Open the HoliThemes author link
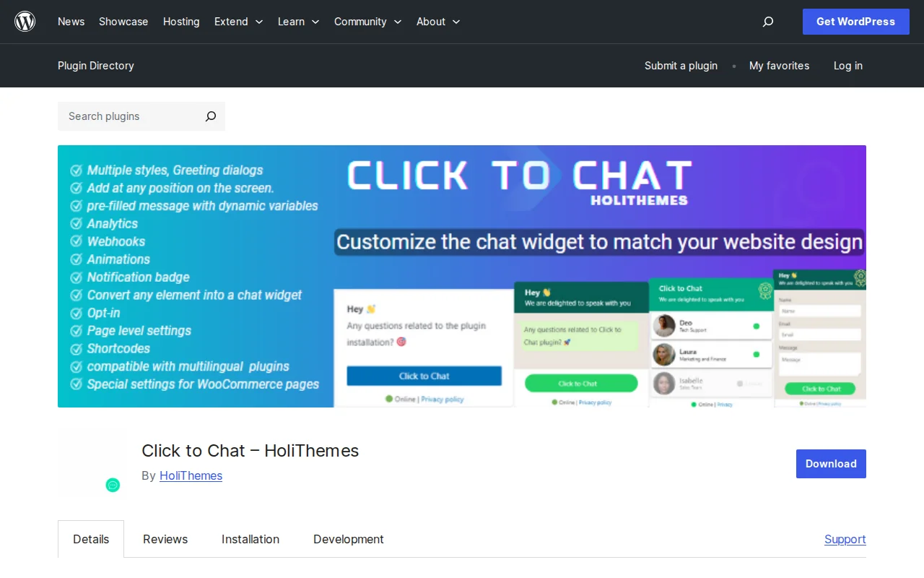Screen dimensions: 924x578 (191, 475)
